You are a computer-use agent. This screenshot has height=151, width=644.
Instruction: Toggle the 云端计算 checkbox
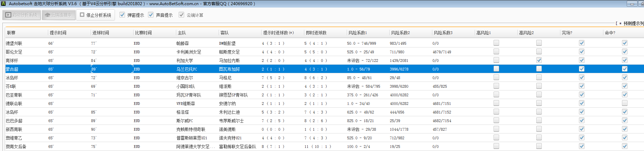181,15
